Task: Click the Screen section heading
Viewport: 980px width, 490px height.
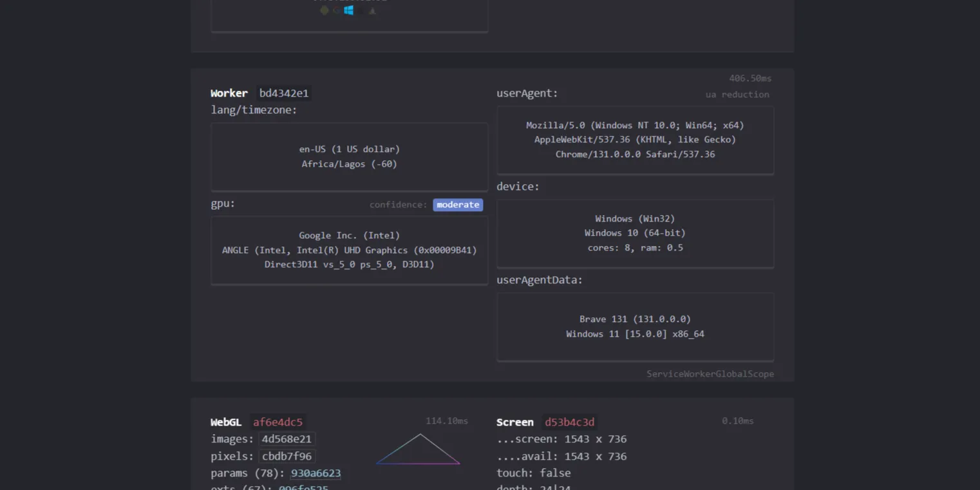Action: tap(515, 422)
